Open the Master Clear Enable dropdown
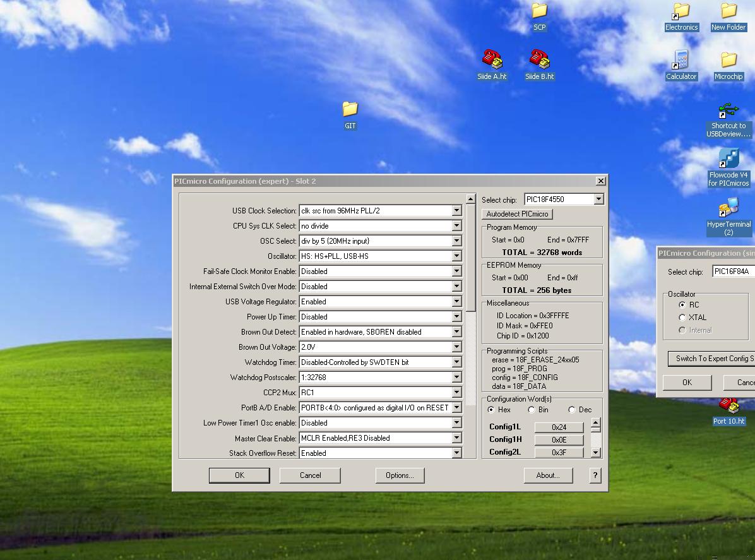 point(456,438)
